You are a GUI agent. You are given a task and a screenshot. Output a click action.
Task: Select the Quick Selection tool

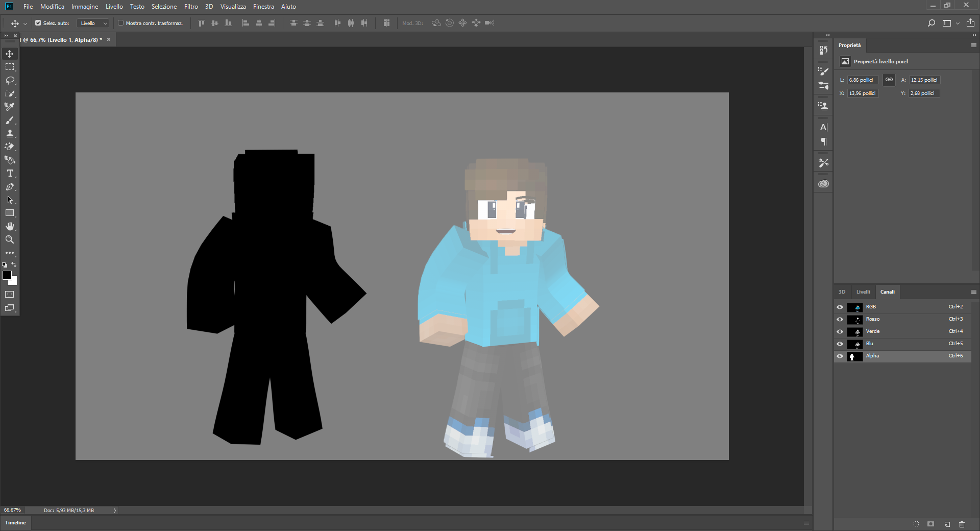point(10,93)
